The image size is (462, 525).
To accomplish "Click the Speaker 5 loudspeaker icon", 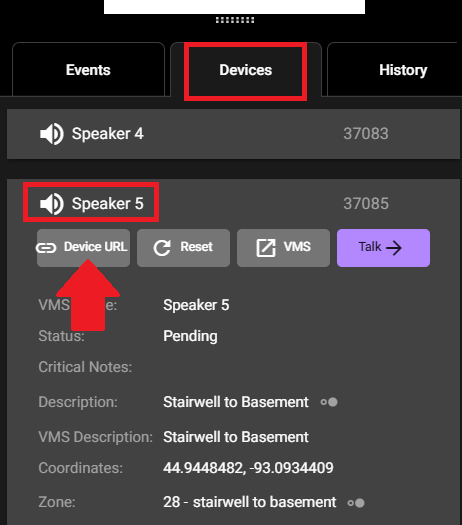I will tap(52, 204).
